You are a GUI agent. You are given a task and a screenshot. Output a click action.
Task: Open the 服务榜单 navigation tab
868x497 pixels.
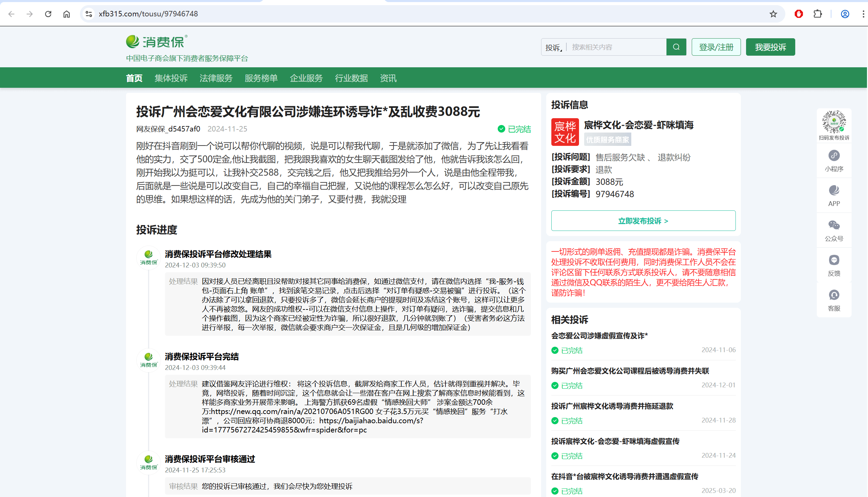tap(261, 78)
